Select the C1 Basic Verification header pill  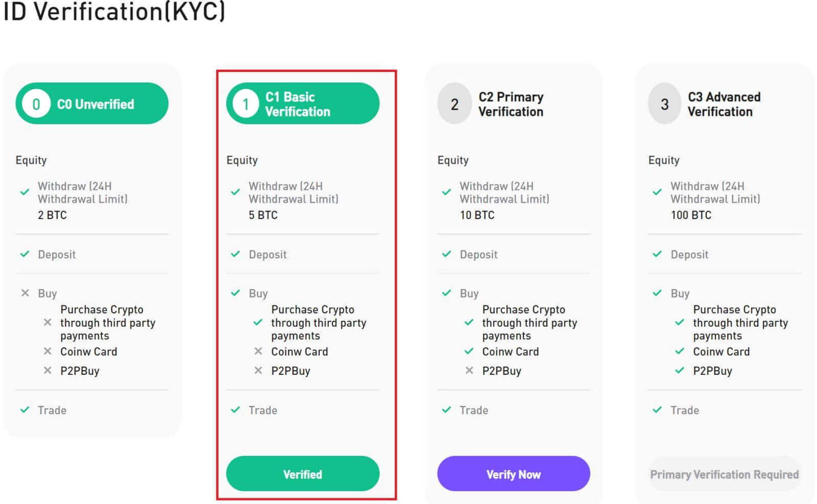coord(303,104)
